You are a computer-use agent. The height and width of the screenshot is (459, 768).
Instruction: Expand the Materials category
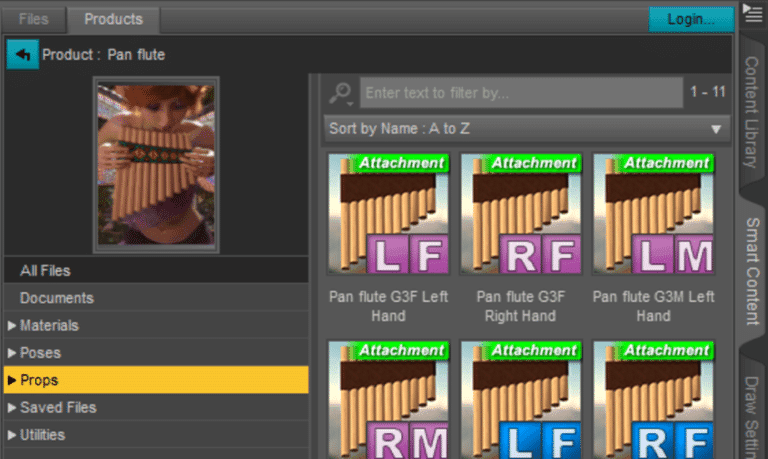tap(48, 325)
